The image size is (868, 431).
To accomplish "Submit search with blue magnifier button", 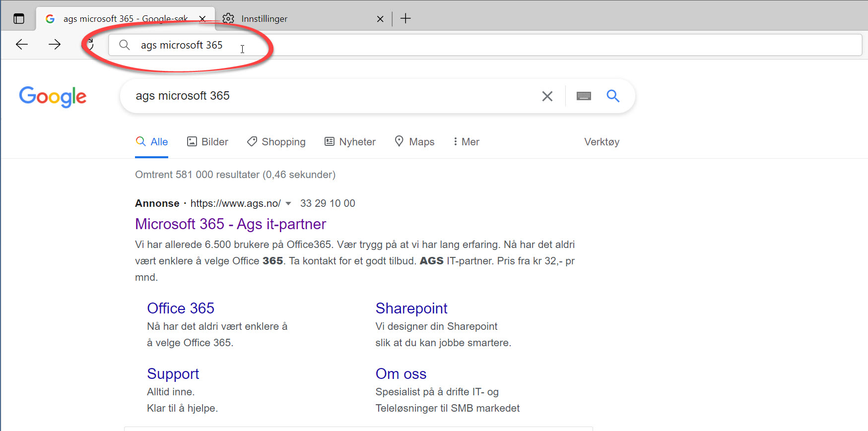I will pos(613,96).
